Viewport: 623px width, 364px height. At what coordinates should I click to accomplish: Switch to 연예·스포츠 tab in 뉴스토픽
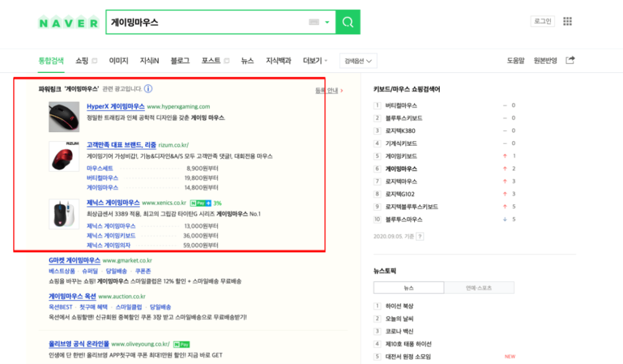pos(479,288)
